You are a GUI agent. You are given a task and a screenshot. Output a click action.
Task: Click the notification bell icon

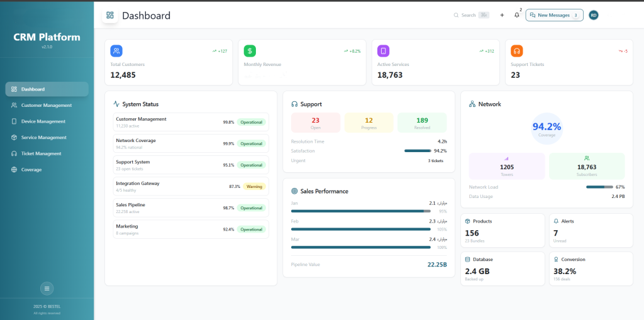tap(517, 15)
